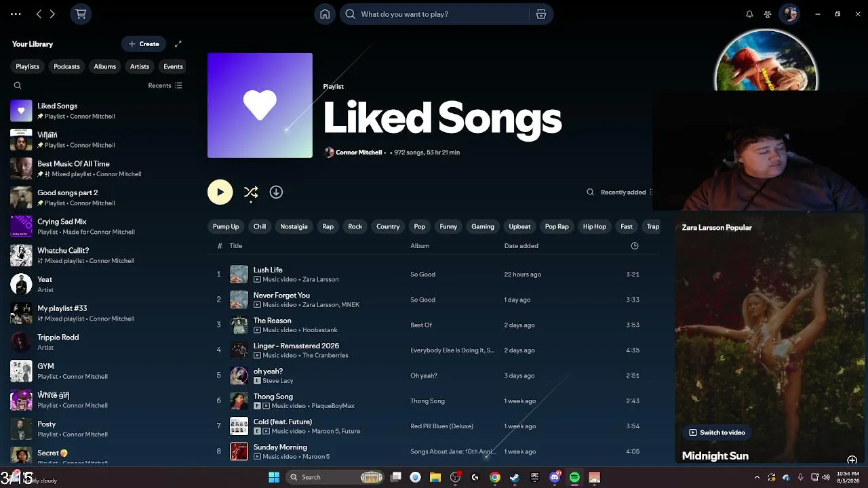This screenshot has width=868, height=488.
Task: Open Steam from the taskbar
Action: click(x=515, y=477)
